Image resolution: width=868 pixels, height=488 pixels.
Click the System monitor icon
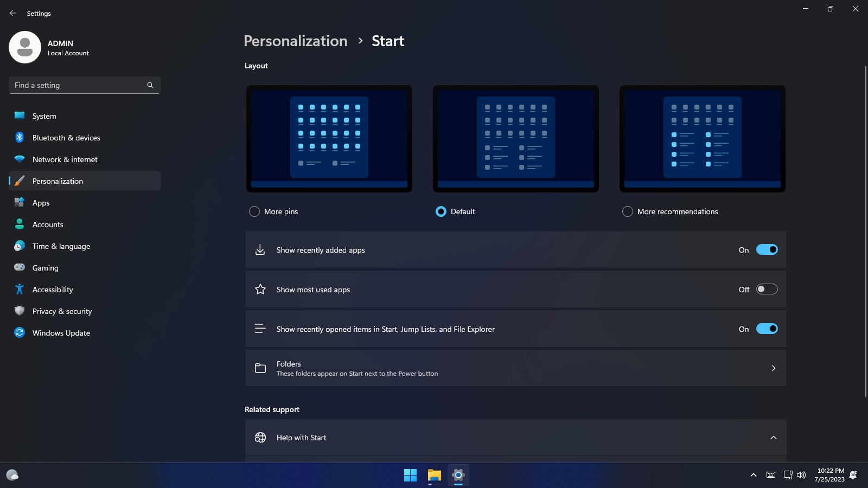click(x=20, y=115)
